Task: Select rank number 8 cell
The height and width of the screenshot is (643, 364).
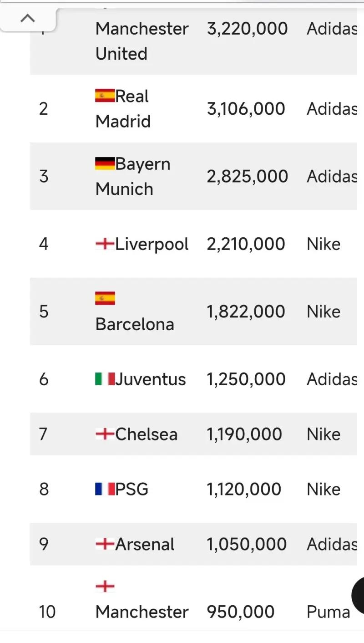Action: pyautogui.click(x=44, y=489)
